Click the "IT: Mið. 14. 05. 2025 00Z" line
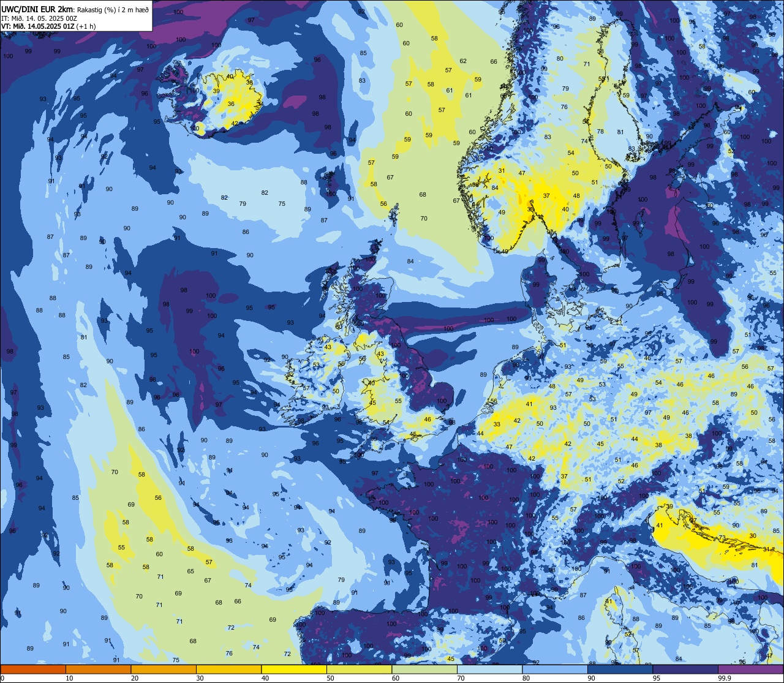Image resolution: width=784 pixels, height=683 pixels. (39, 18)
